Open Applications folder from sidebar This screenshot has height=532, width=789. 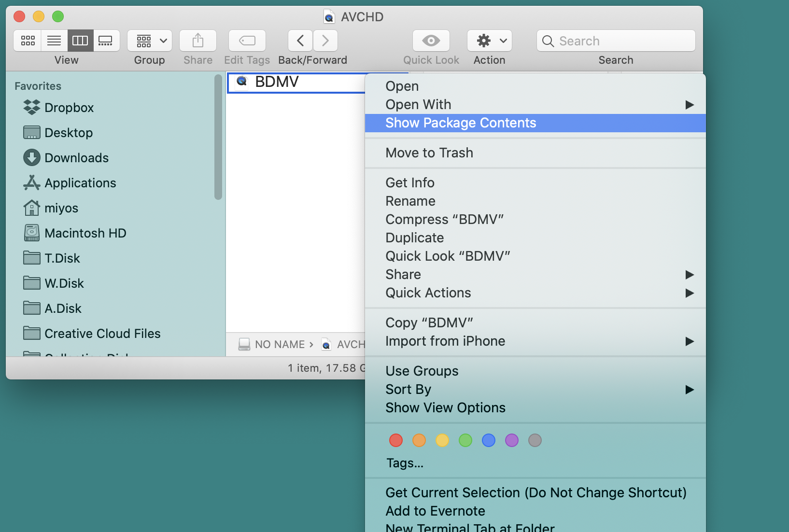click(x=80, y=183)
